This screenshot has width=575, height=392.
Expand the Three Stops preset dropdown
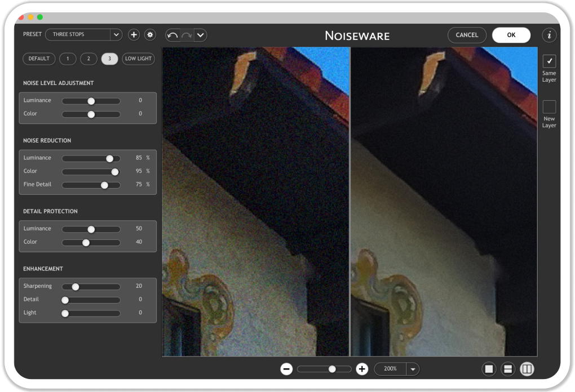coord(116,34)
